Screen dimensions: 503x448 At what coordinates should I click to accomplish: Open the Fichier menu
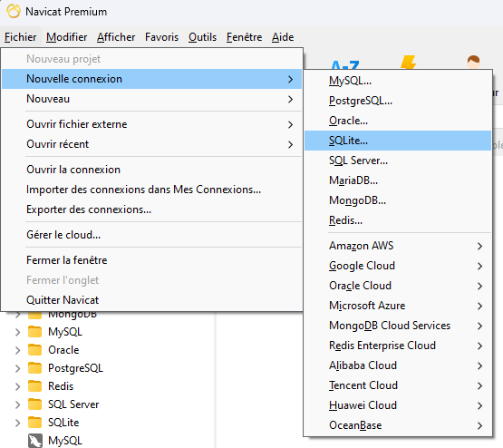tap(21, 37)
